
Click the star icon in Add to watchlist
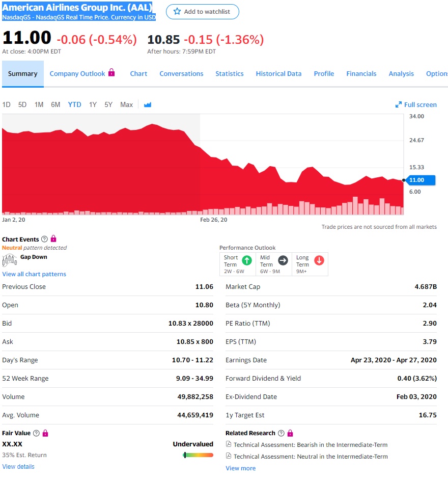pyautogui.click(x=177, y=12)
